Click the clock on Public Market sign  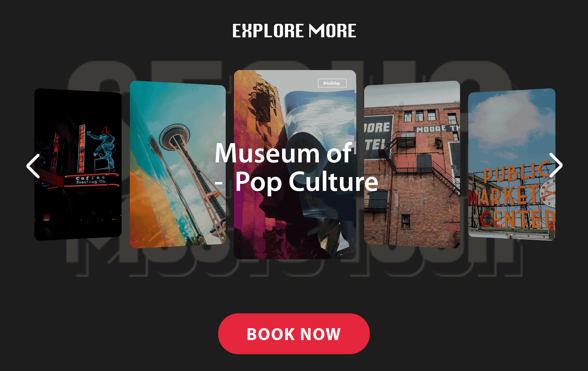tap(547, 193)
